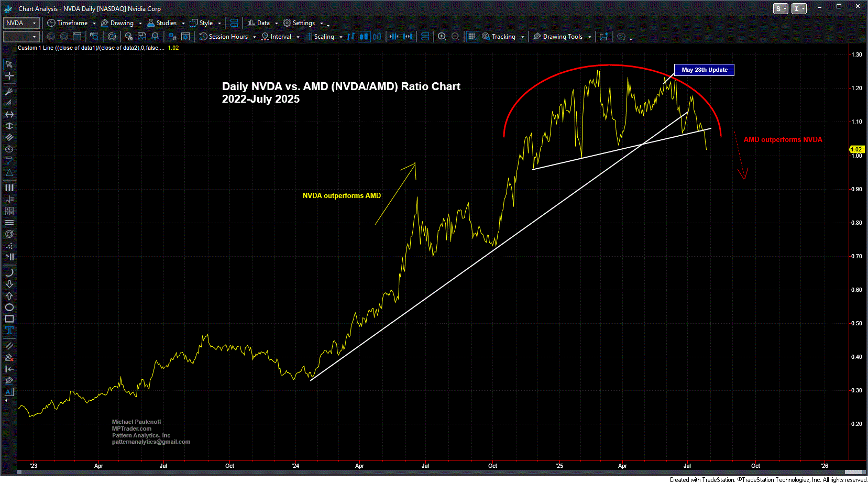Select the three vertical bars tool
The height and width of the screenshot is (483, 868).
[x=9, y=188]
